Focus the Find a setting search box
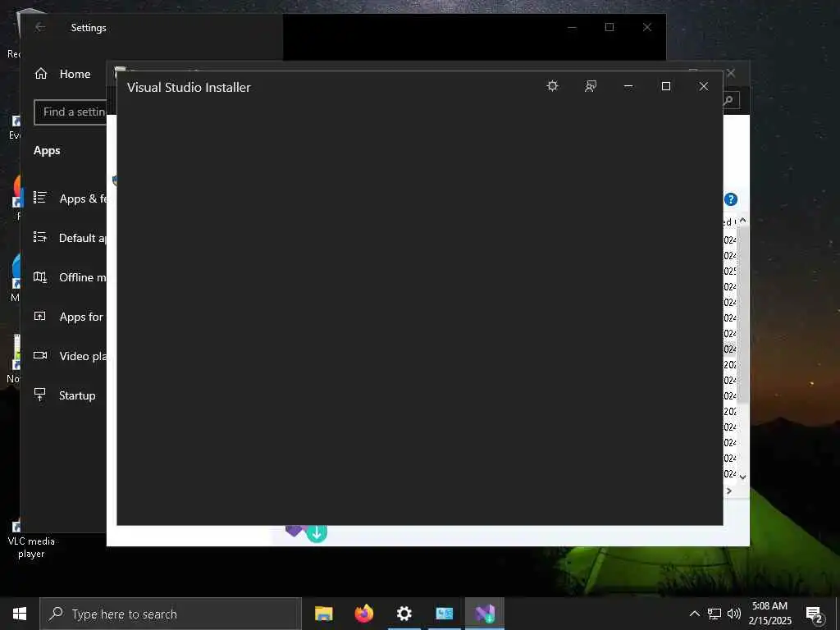840x630 pixels. coord(71,112)
